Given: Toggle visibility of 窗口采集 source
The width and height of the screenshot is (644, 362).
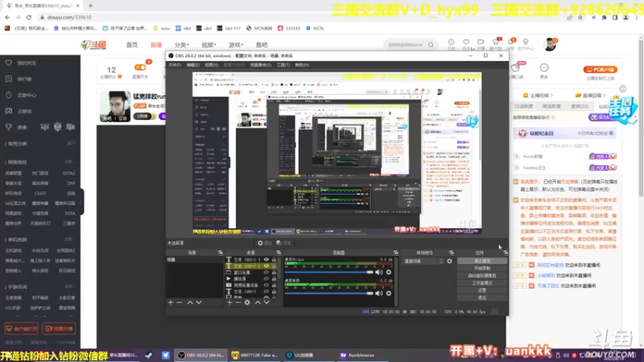Looking at the screenshot, I should coord(266,273).
